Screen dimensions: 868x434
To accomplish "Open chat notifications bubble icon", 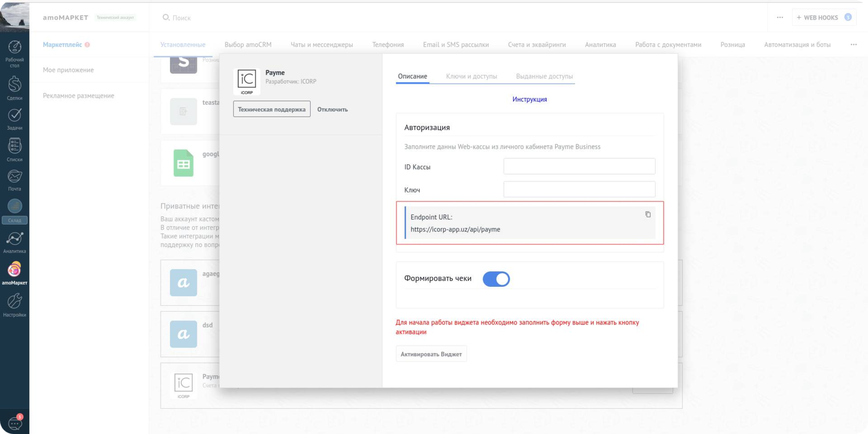I will point(14,423).
